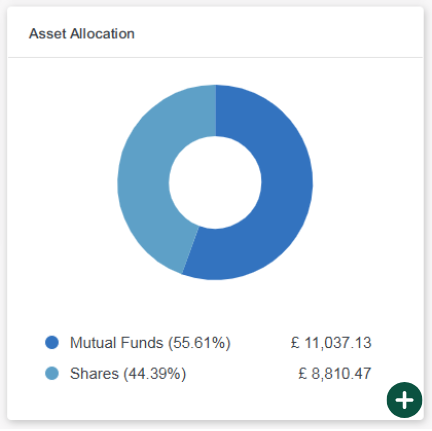Click the 55.61% percentage text
432x431 pixels.
199,343
